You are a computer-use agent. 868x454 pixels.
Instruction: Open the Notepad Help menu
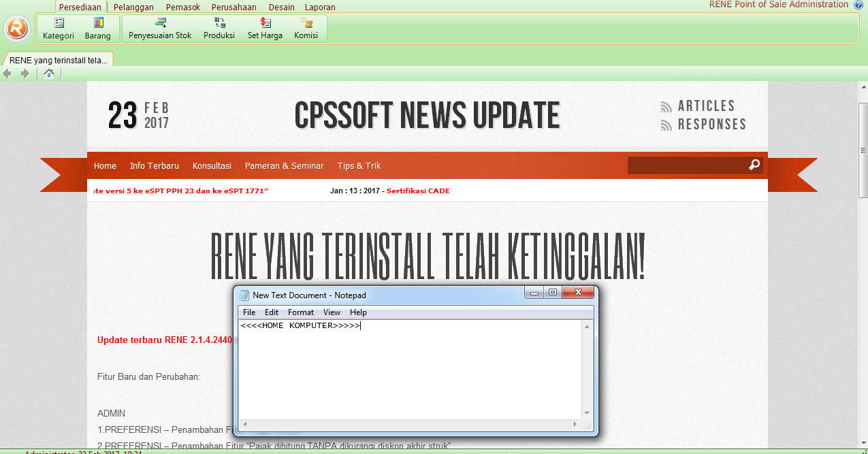358,312
